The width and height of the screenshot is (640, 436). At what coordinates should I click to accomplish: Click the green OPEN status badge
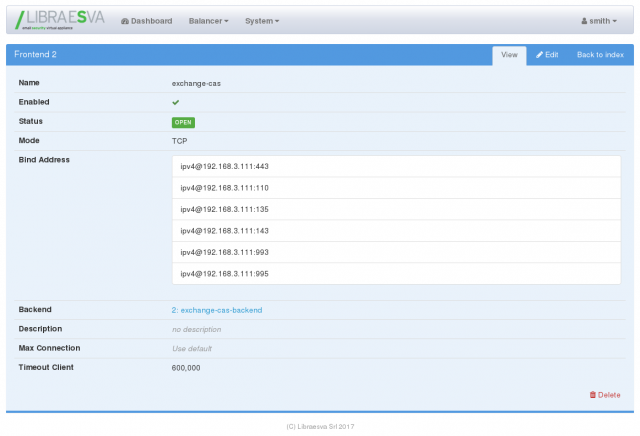(x=183, y=122)
